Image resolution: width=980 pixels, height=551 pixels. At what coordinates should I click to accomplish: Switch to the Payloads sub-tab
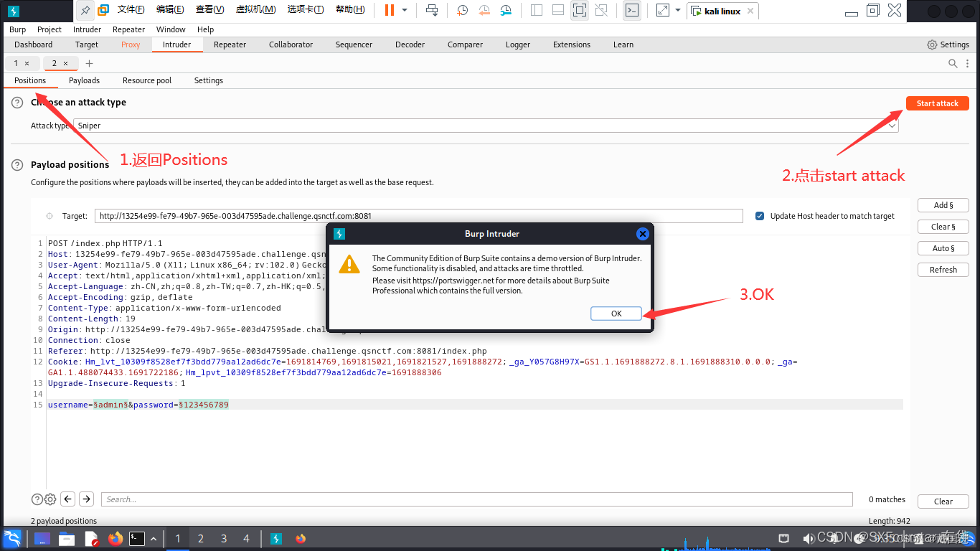click(x=84, y=80)
